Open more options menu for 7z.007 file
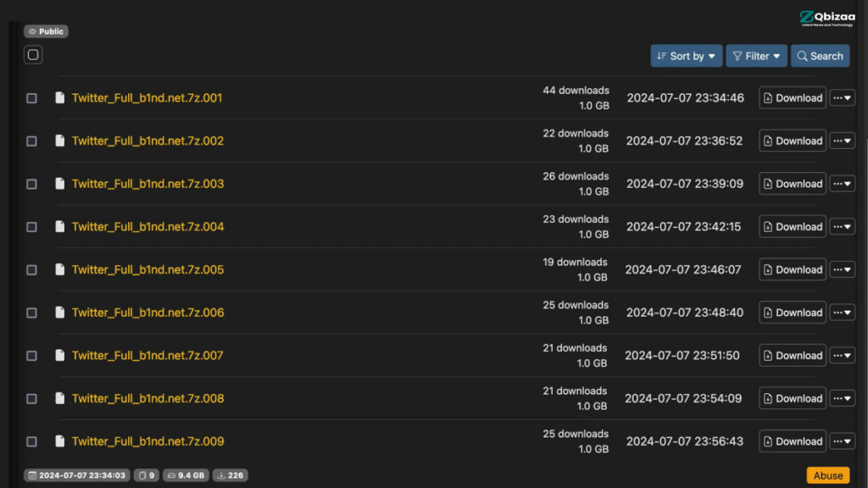The width and height of the screenshot is (868, 488). click(x=842, y=355)
